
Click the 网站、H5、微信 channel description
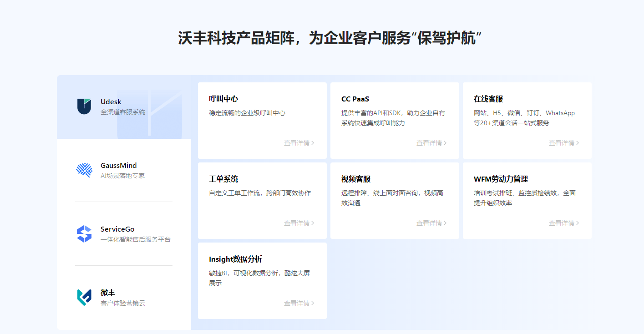pos(524,118)
